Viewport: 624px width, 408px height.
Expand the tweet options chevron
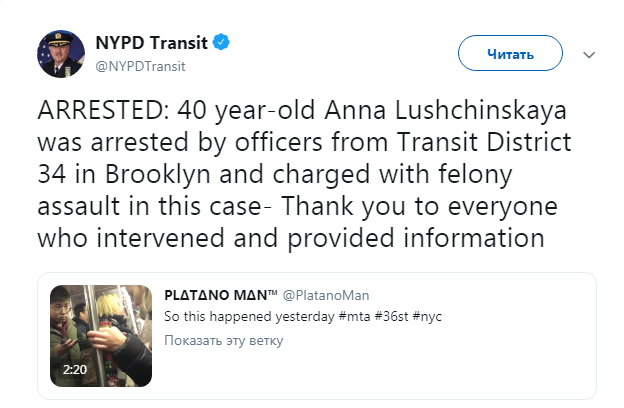click(x=589, y=55)
